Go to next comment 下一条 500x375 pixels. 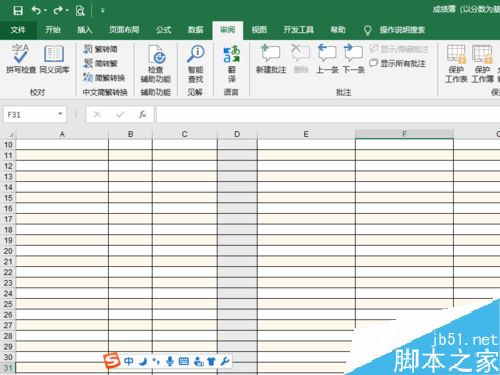tap(353, 59)
